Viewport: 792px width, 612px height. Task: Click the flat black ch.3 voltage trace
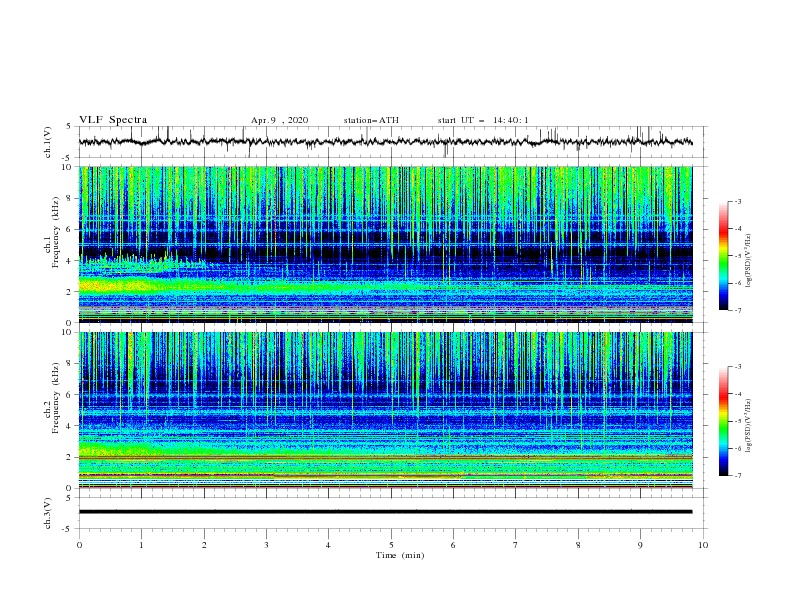(385, 512)
